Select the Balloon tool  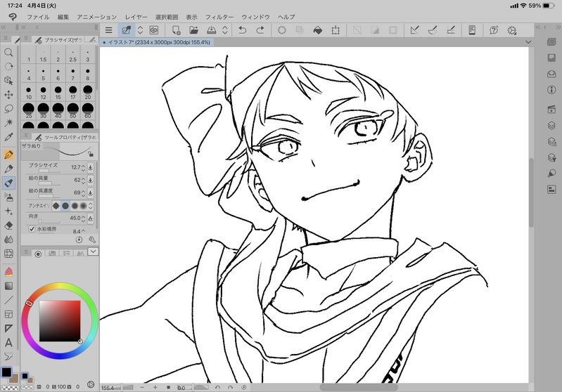[8, 357]
